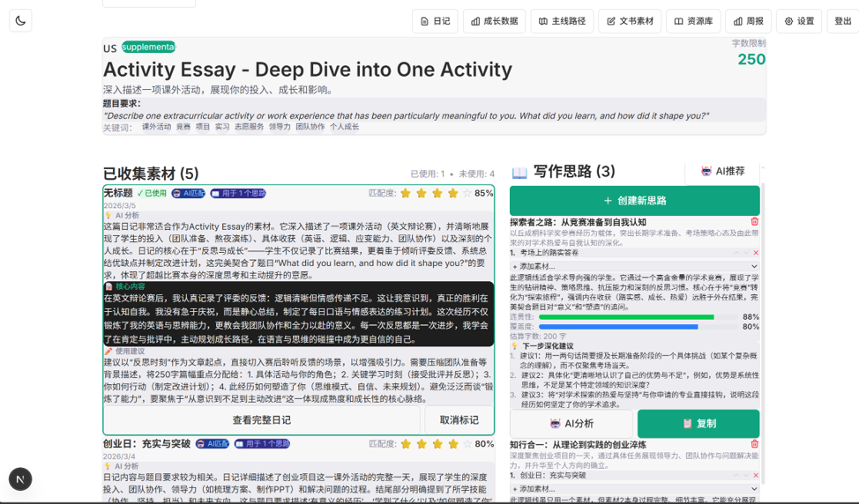The image size is (859, 504).
Task: Click the 已使用 used checkmark badge
Action: [152, 193]
